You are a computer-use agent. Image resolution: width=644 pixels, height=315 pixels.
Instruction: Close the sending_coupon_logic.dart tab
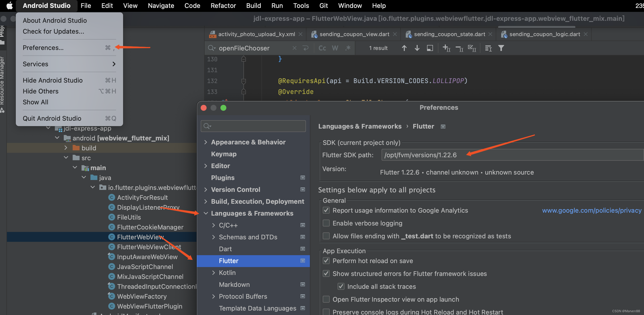point(585,34)
